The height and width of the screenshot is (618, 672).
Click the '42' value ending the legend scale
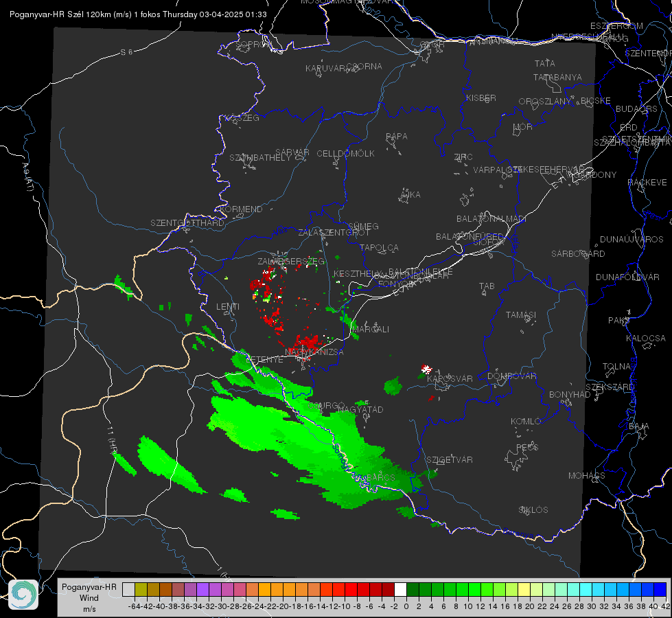[x=666, y=606]
